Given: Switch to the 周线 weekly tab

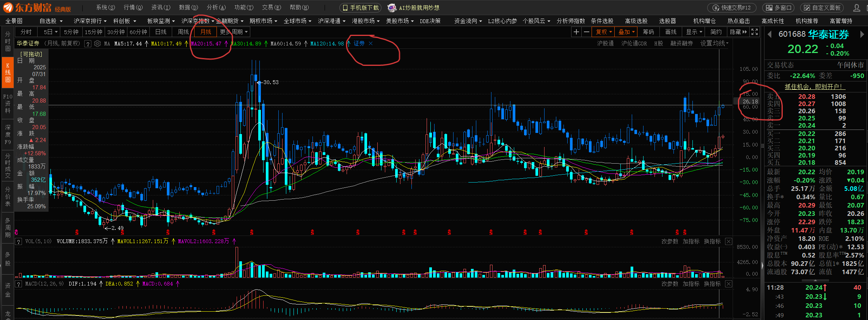Looking at the screenshot, I should (x=183, y=32).
